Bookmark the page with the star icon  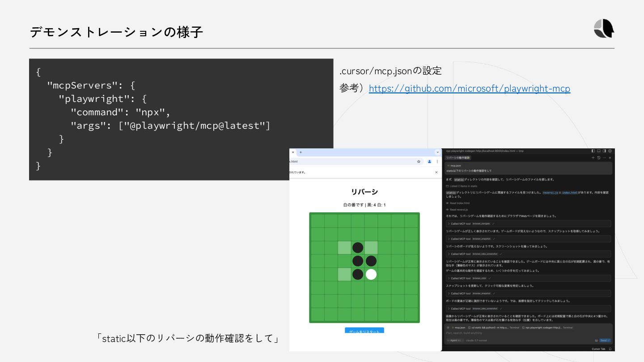point(419,161)
